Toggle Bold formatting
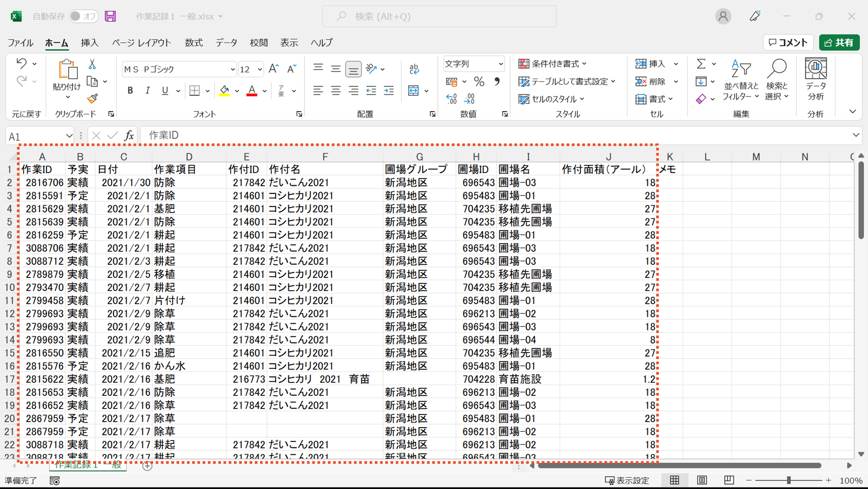Screen dimensions: 868x489 (130, 90)
